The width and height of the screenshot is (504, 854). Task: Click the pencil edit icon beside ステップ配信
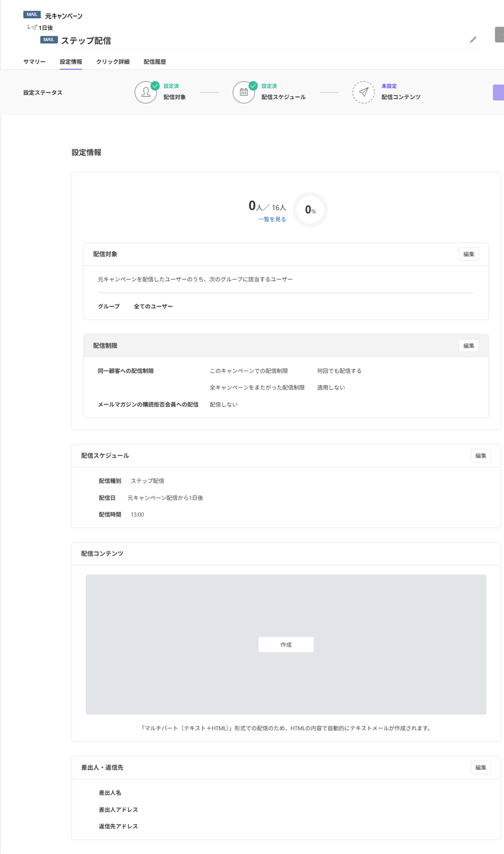pyautogui.click(x=473, y=40)
